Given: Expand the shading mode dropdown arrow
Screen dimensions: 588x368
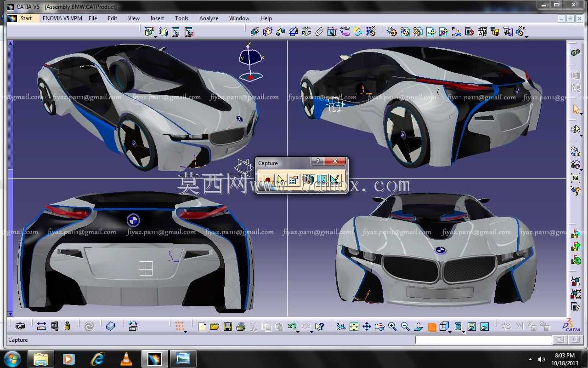Looking at the screenshot, I should click(464, 331).
